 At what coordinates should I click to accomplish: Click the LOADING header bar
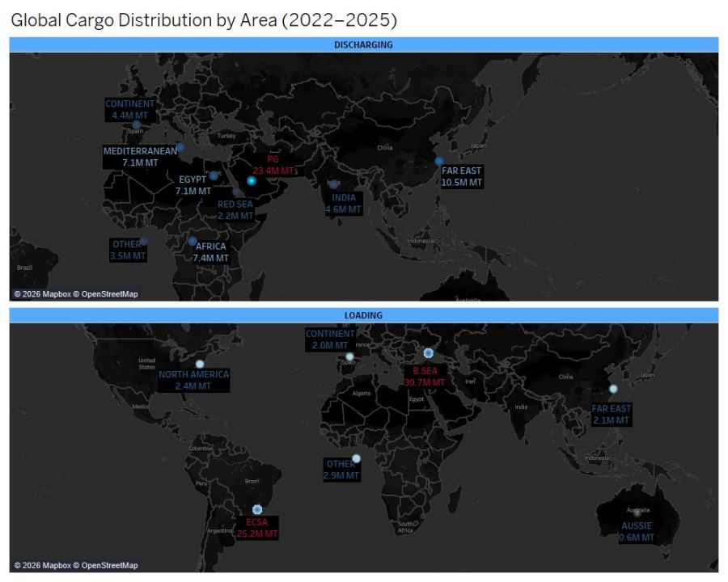(x=363, y=315)
